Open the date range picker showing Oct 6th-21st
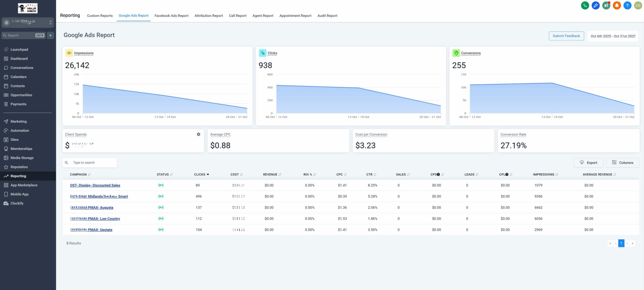The width and height of the screenshot is (644, 290). coord(613,36)
